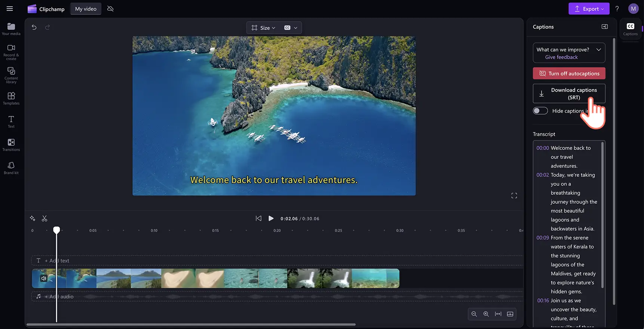Open the Size dropdown

coord(263,28)
